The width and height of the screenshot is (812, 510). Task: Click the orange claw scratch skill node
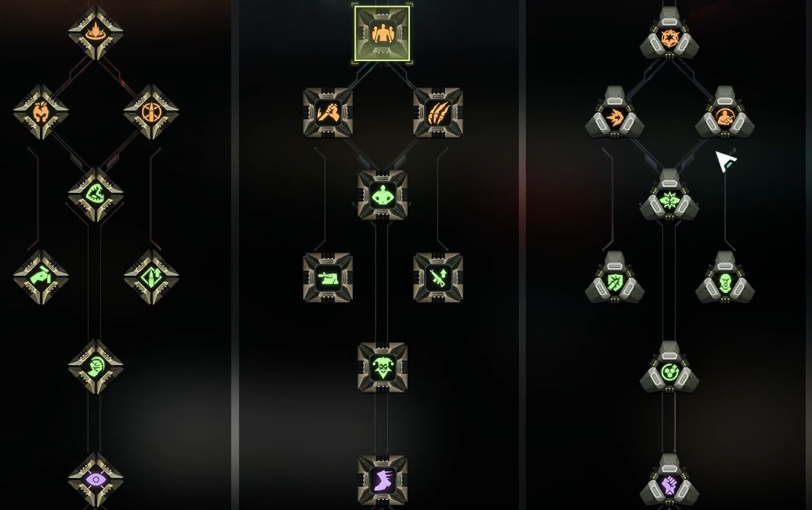[438, 112]
